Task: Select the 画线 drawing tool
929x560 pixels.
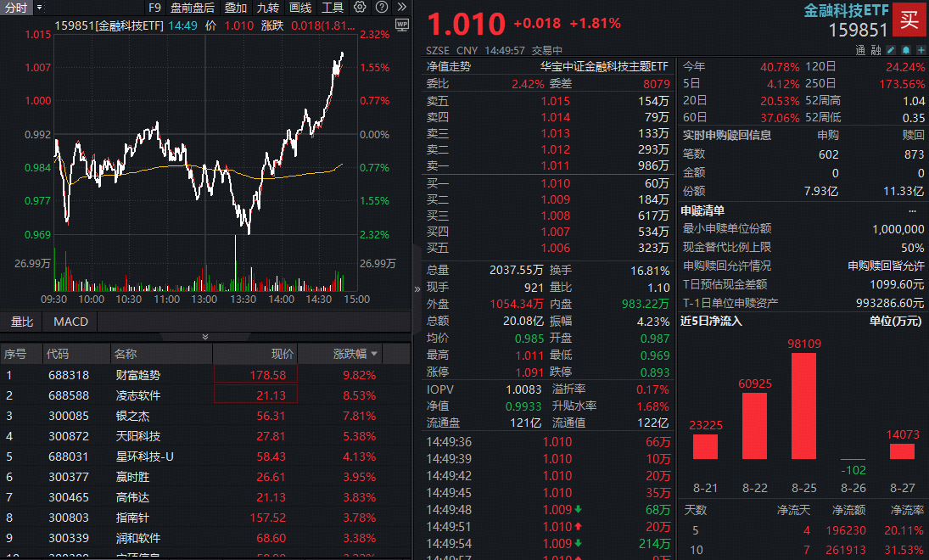Action: [x=299, y=7]
